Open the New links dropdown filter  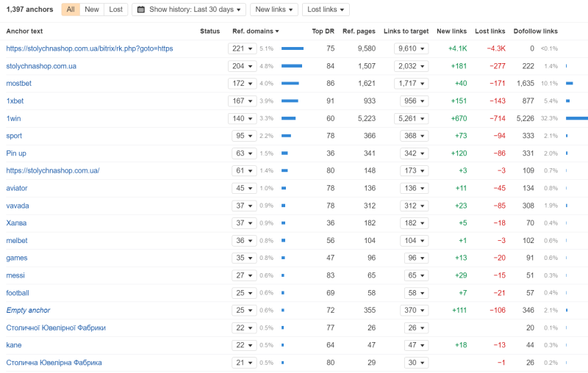[274, 10]
